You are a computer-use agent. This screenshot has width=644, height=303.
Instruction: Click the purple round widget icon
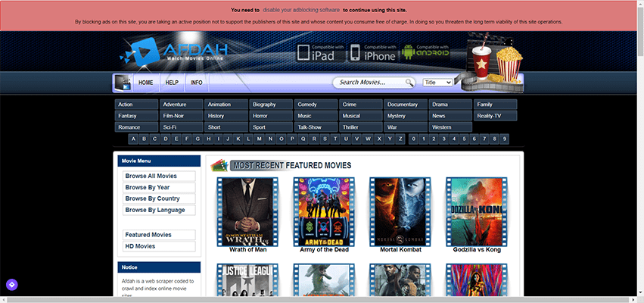click(x=11, y=285)
